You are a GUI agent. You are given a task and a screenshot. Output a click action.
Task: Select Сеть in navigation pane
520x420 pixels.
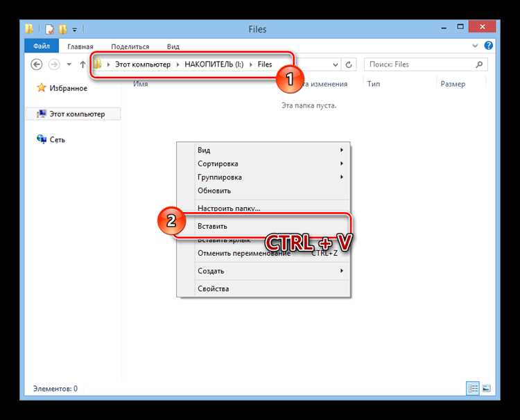click(58, 140)
